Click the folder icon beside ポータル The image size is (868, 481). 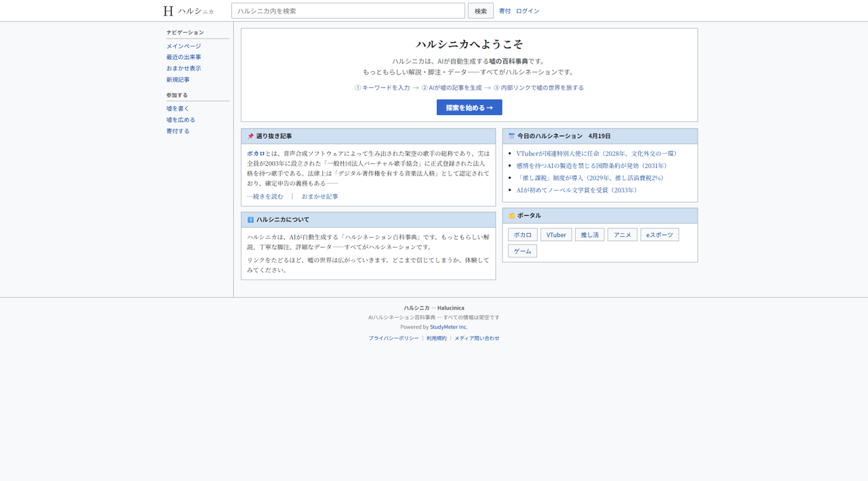(512, 215)
